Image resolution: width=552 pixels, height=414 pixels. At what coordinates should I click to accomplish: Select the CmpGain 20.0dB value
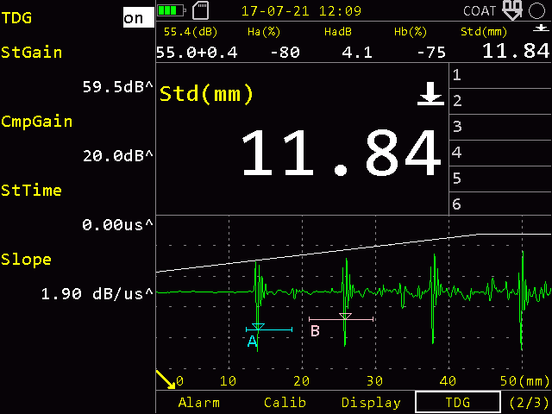click(118, 156)
